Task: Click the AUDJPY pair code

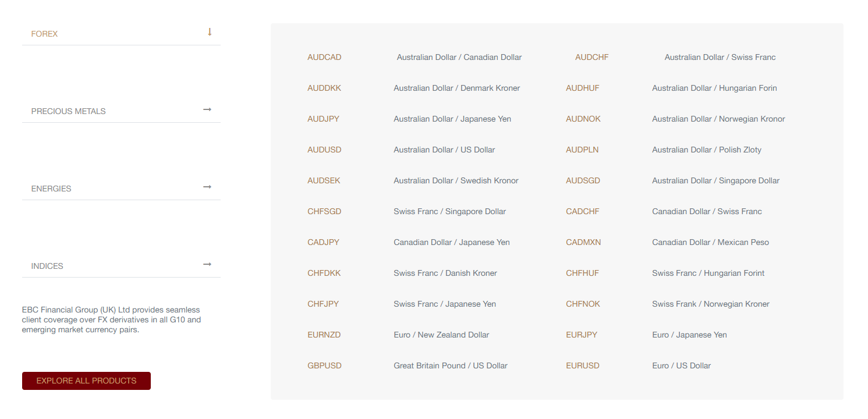Action: [x=323, y=119]
